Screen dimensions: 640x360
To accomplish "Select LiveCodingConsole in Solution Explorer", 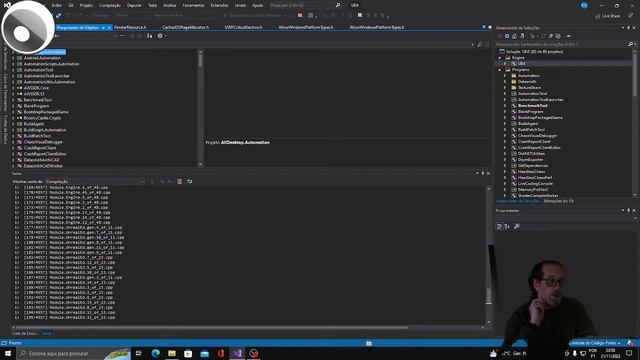I will [536, 184].
